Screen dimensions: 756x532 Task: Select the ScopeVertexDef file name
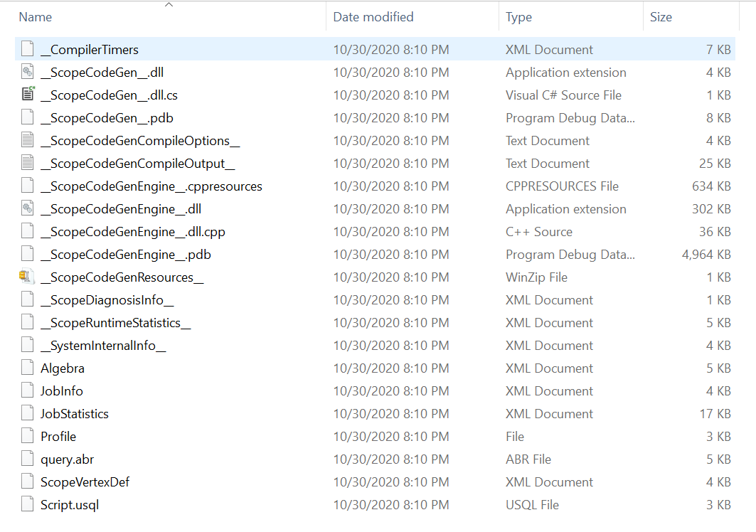(x=85, y=482)
